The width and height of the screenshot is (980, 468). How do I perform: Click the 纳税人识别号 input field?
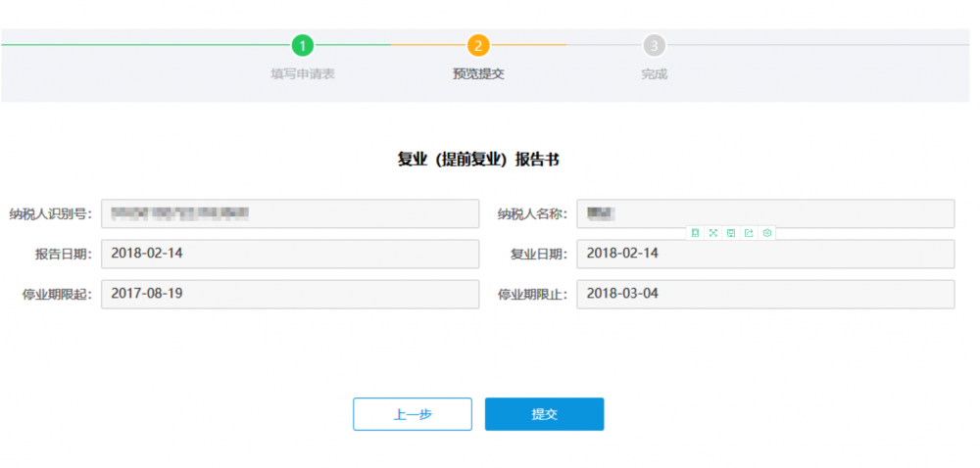pos(290,213)
